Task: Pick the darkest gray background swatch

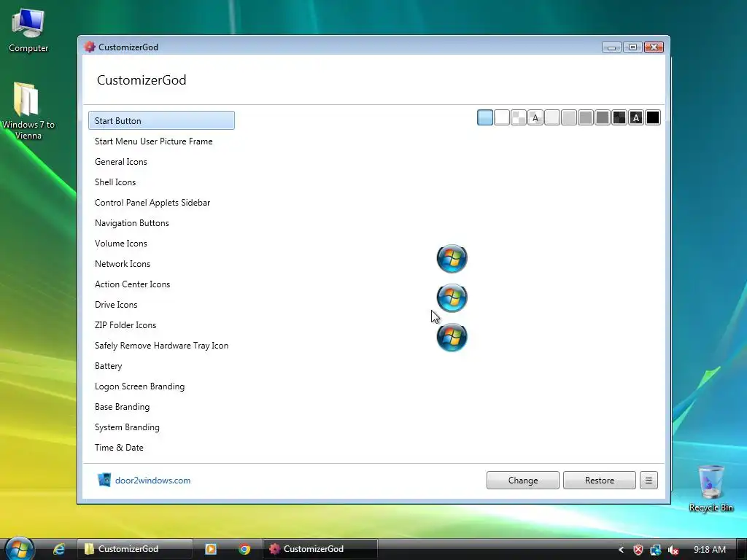Action: tap(602, 117)
